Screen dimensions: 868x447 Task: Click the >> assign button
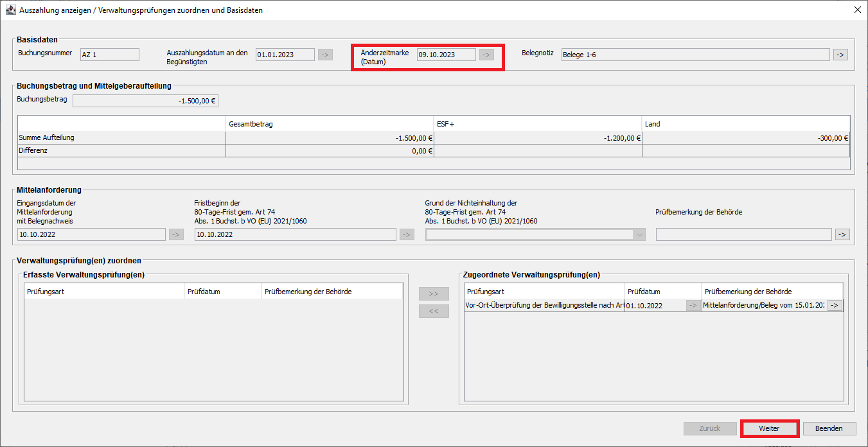434,294
